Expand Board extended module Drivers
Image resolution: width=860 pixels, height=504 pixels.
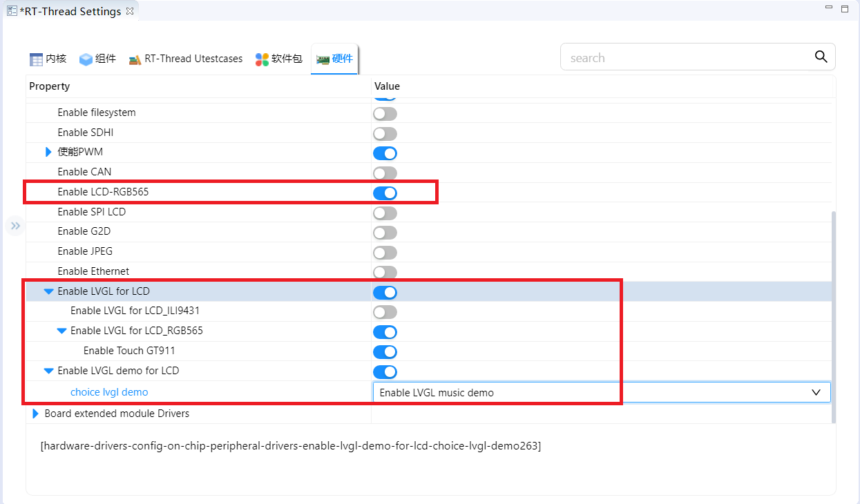36,414
